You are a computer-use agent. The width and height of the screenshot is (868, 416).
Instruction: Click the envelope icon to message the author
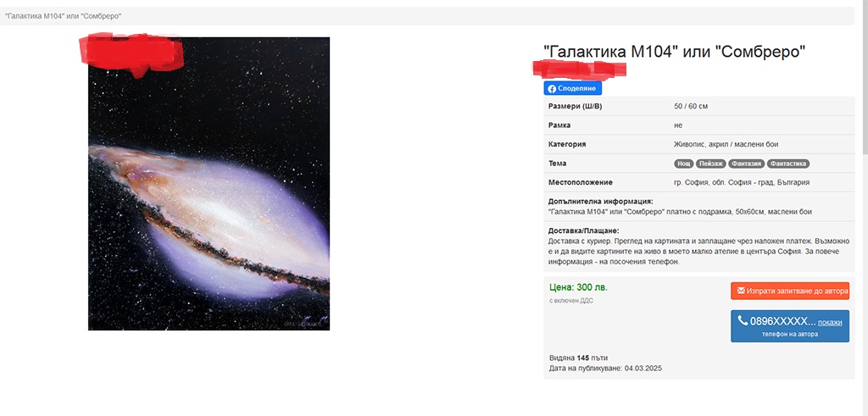tap(741, 291)
